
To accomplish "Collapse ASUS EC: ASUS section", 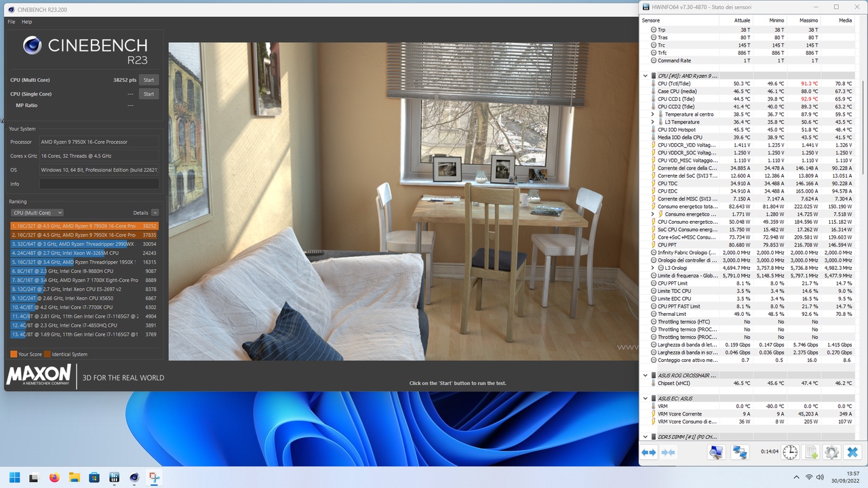I will [646, 398].
